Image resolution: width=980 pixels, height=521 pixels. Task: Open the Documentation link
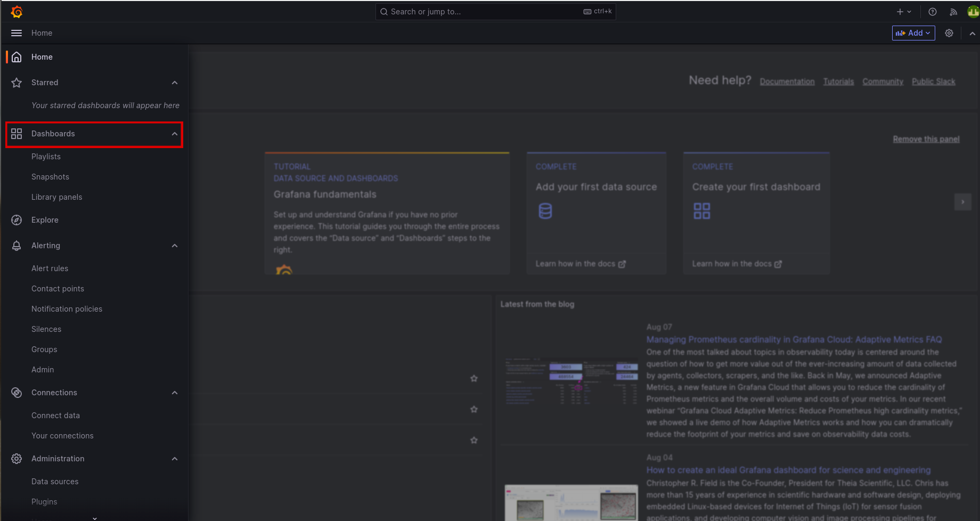pos(787,82)
